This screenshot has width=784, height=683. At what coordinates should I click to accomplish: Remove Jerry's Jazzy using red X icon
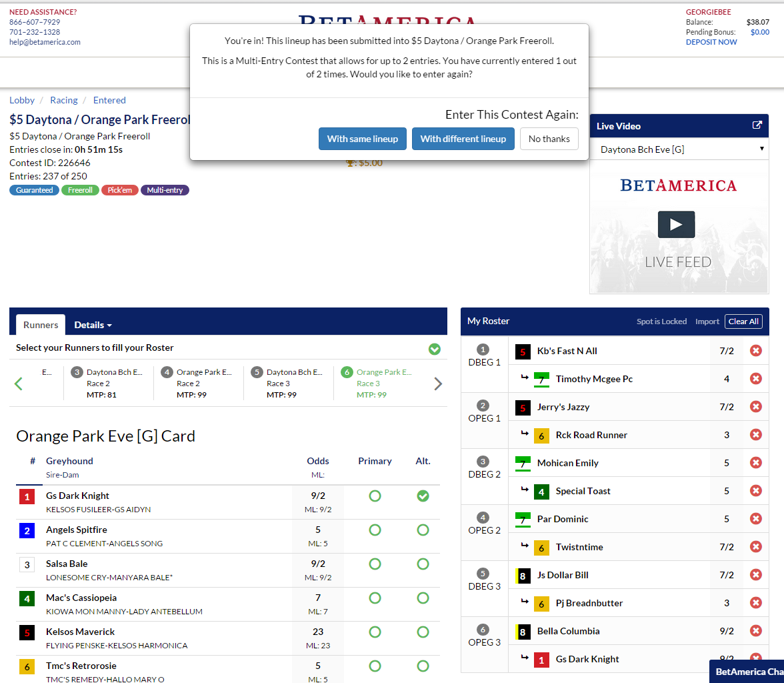point(755,407)
